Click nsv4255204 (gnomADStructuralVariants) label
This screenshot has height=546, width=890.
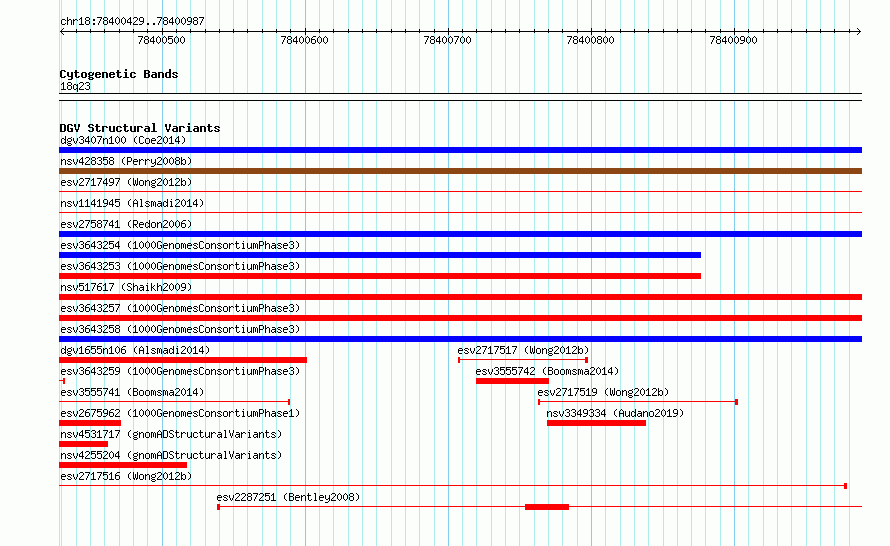coord(171,455)
